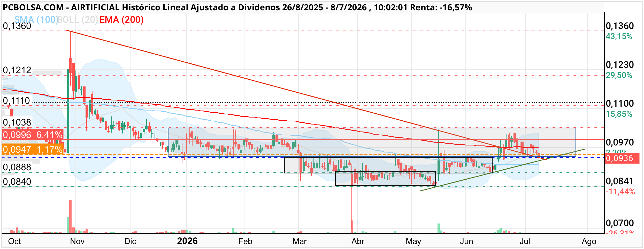
Task: Click the 0,0841 right-axis price label
Action: click(620, 181)
